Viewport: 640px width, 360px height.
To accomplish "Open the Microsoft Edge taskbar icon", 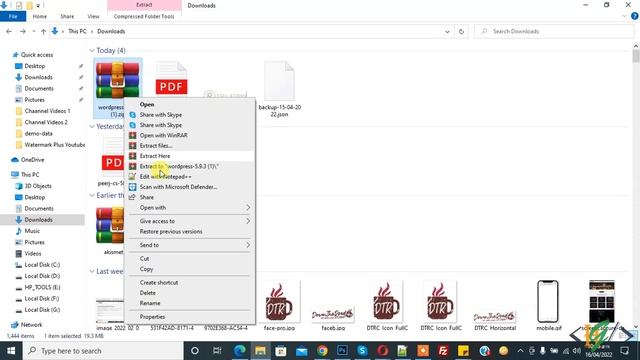I will pos(240,351).
